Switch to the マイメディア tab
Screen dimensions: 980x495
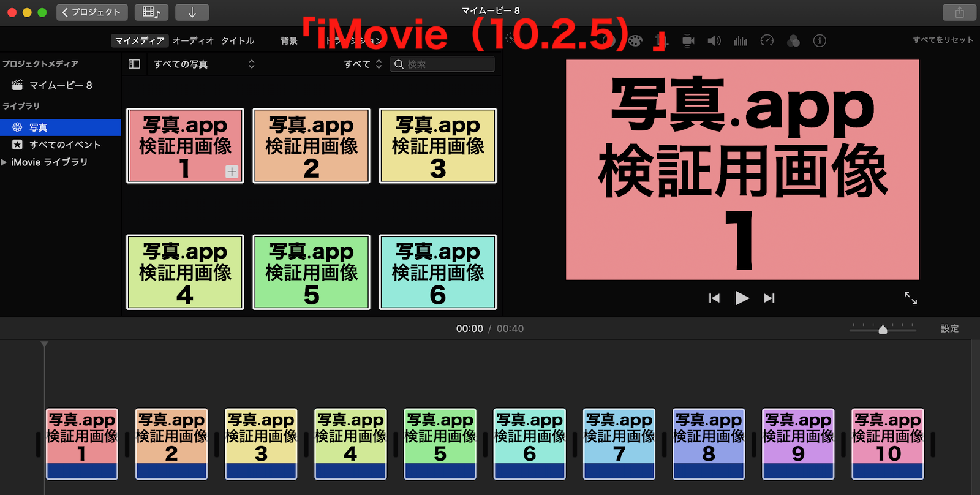coord(140,40)
